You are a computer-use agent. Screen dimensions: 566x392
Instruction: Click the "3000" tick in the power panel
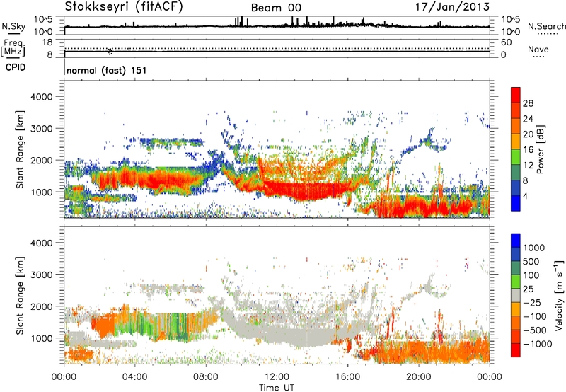(x=41, y=129)
